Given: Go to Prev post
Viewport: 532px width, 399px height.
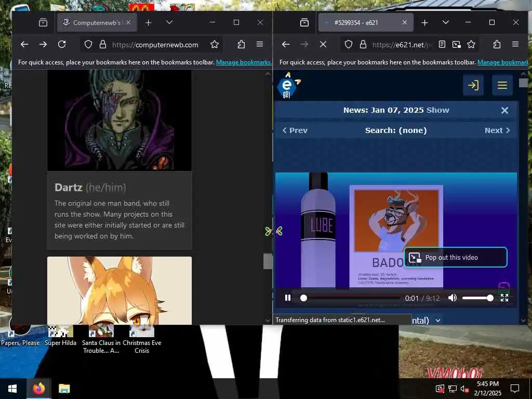Looking at the screenshot, I should (295, 130).
